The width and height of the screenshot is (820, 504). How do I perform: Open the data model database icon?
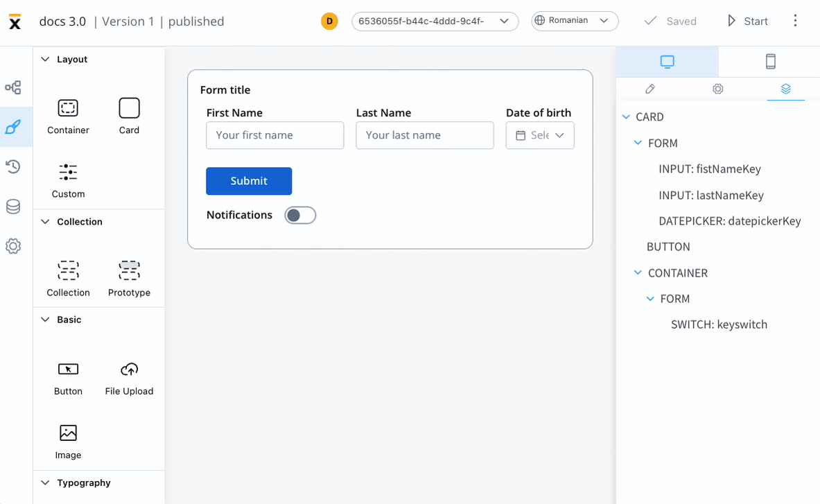[x=13, y=207]
